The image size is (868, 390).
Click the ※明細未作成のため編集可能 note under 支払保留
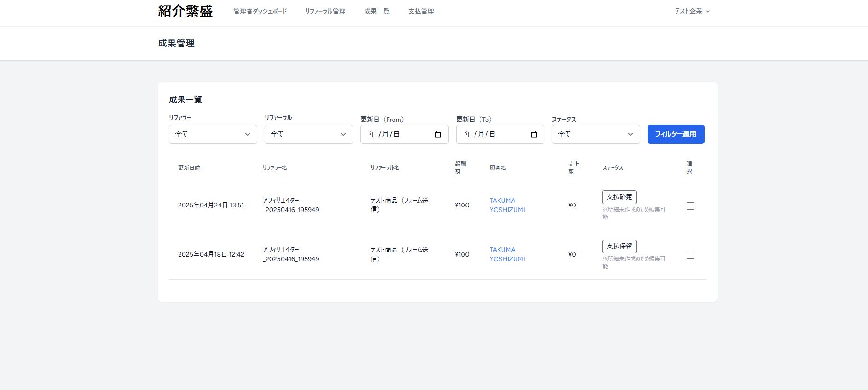(x=634, y=262)
